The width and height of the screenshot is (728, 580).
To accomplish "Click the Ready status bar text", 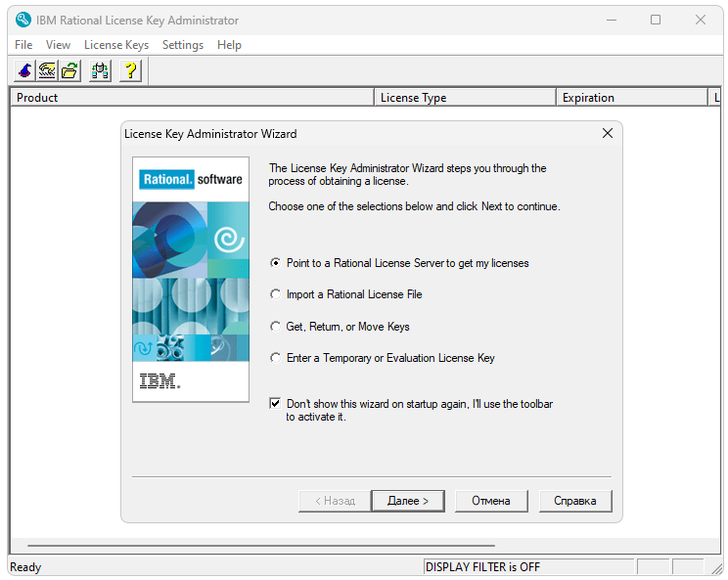I will [25, 567].
